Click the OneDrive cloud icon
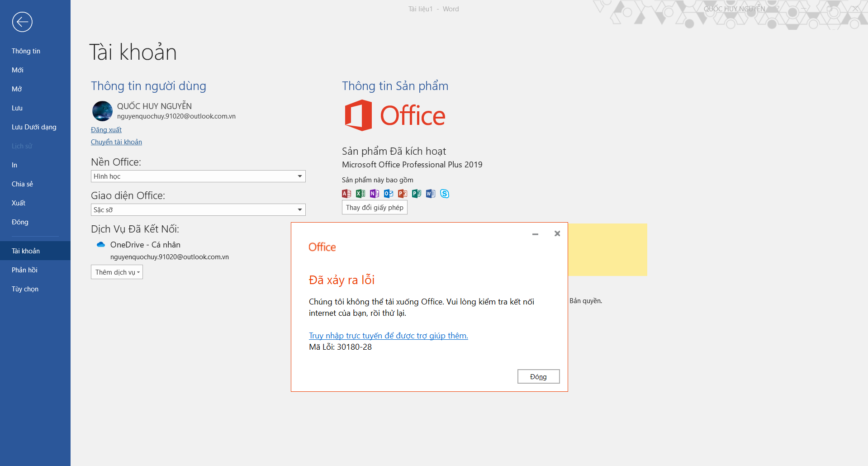 tap(101, 244)
